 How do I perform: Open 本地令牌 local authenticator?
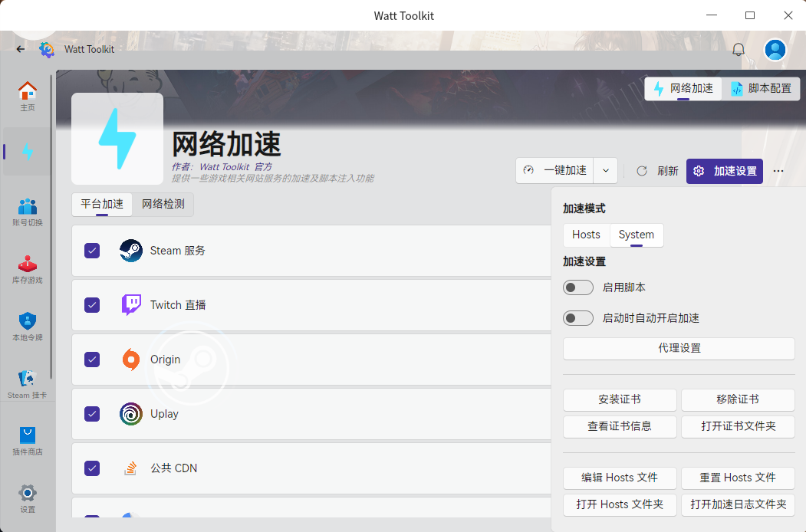pyautogui.click(x=28, y=327)
